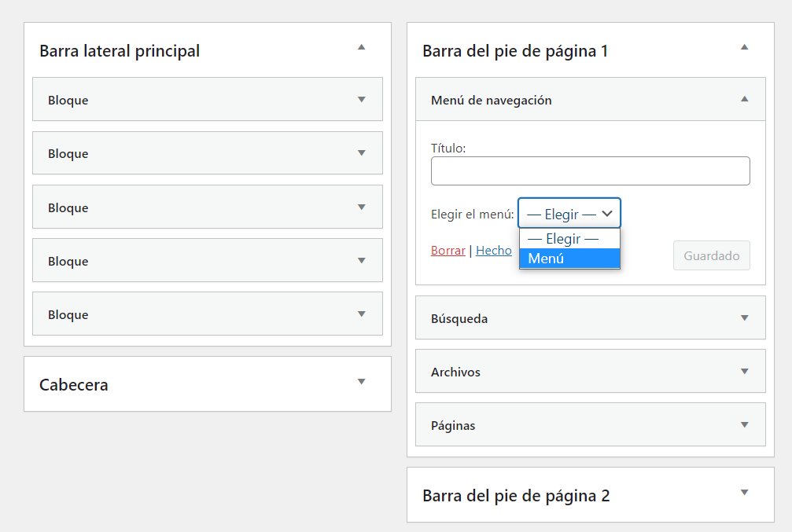Select "Menú" from the open dropdown
Viewport: 792px width, 532px height.
pos(569,258)
